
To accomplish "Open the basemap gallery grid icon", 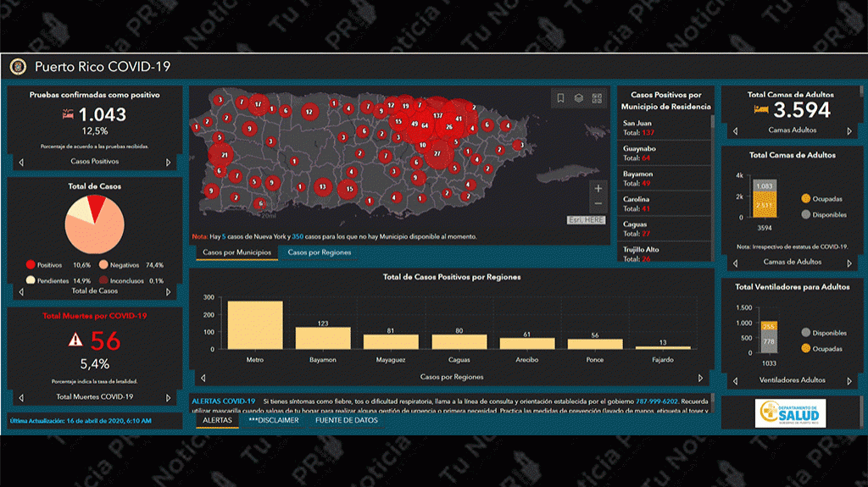I will 597,98.
